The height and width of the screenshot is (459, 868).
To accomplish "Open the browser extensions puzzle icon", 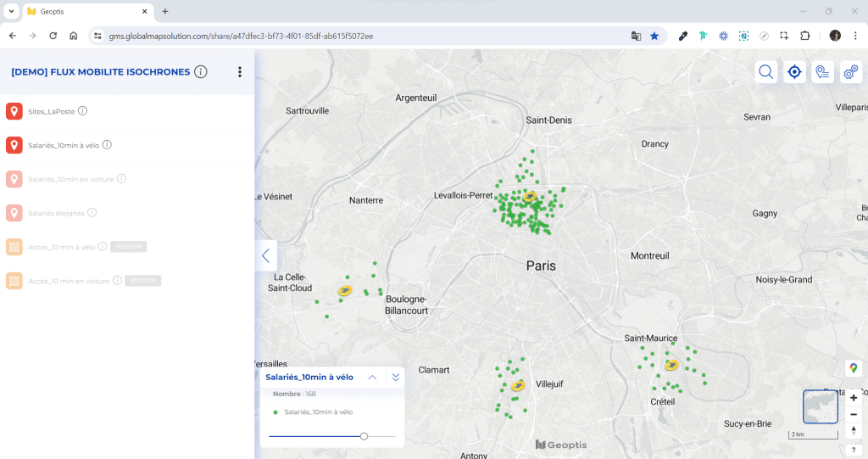I will coord(805,36).
